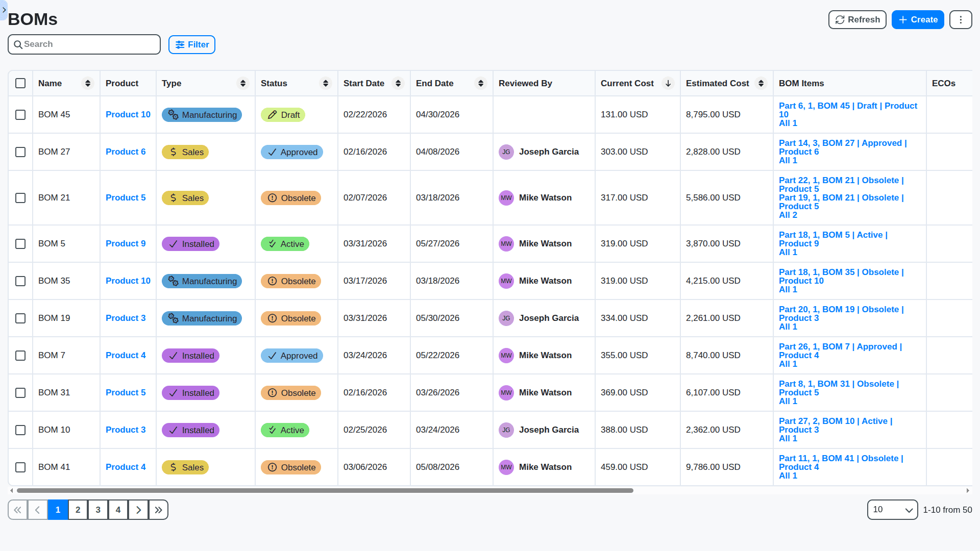Click the Name column sort icon

[x=88, y=83]
